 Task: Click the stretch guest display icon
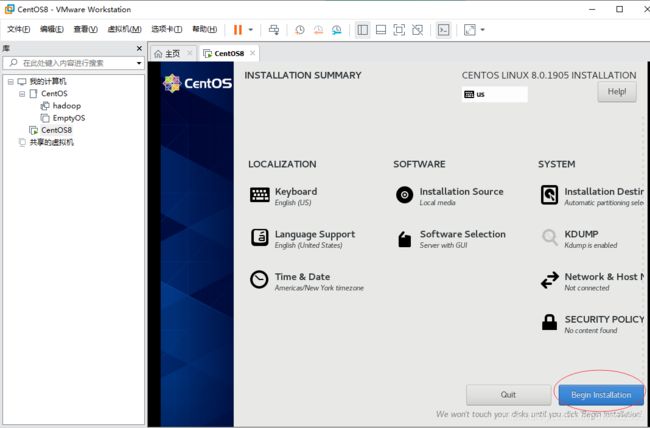[470, 30]
